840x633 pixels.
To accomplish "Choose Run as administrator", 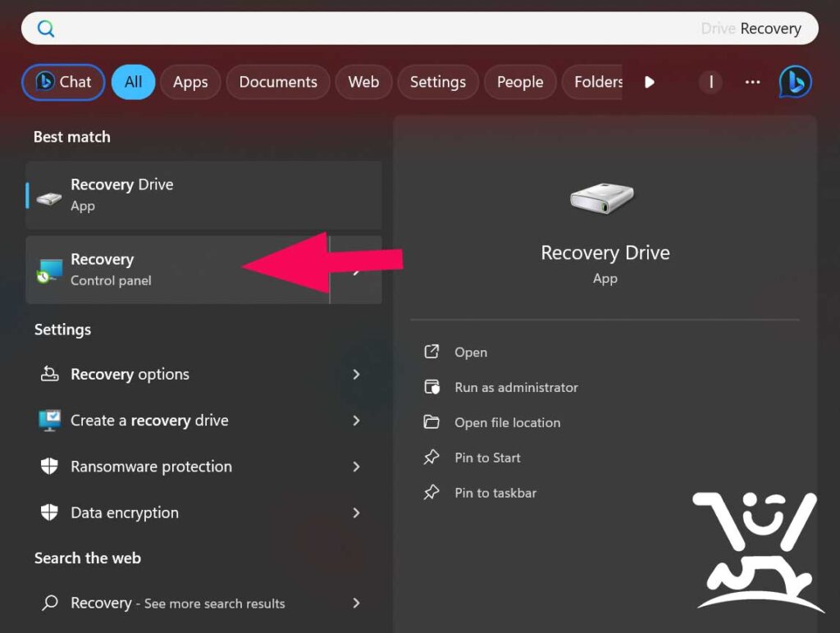I will (516, 387).
